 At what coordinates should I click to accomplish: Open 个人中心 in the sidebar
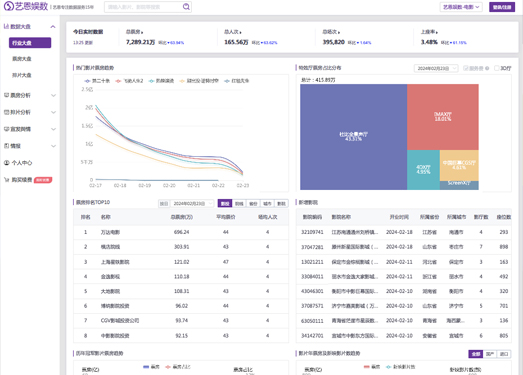[22, 163]
